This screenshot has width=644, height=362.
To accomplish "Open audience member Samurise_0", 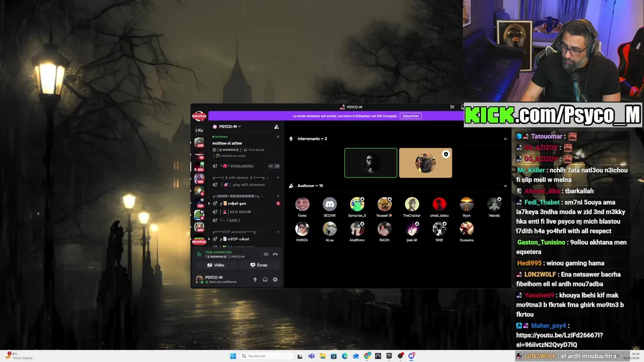I will coord(357,207).
